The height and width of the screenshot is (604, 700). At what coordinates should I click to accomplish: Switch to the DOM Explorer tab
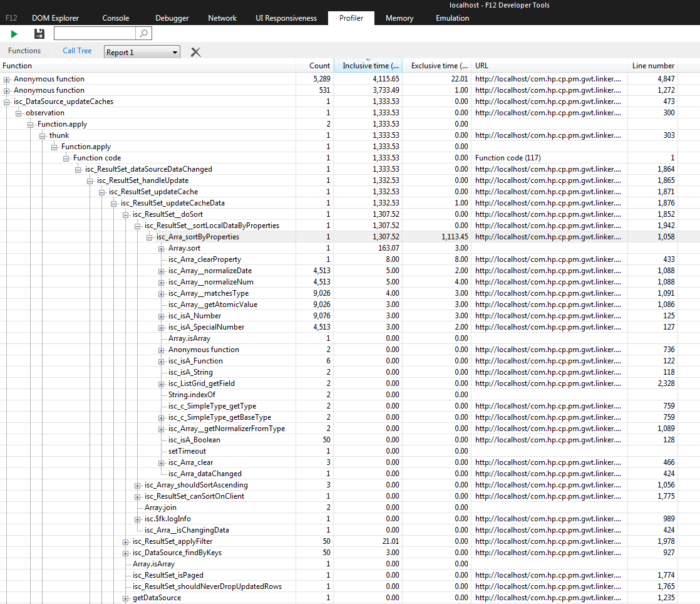coord(55,18)
